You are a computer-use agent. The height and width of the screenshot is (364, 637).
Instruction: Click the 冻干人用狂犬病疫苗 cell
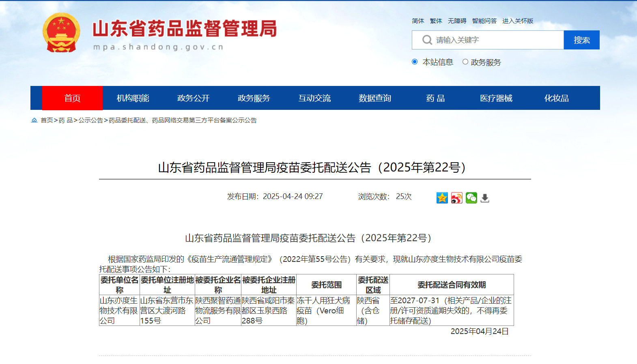click(x=326, y=310)
